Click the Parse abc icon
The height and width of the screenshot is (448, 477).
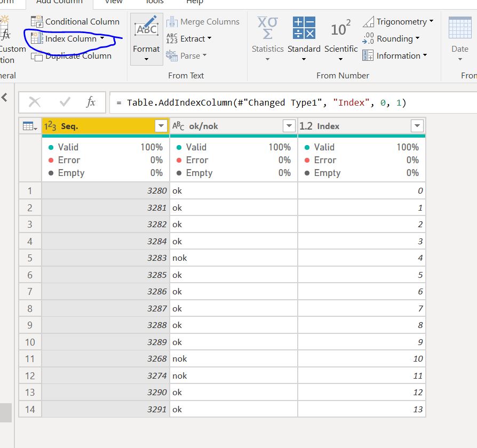172,55
